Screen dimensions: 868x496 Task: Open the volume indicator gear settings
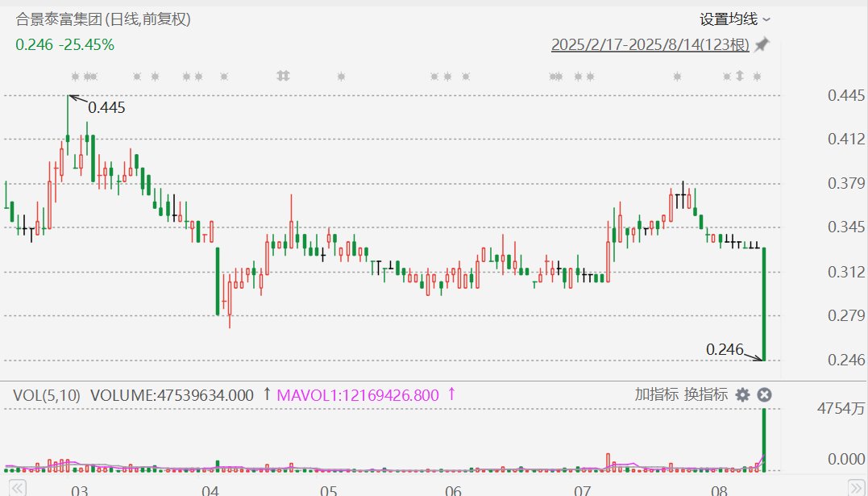pyautogui.click(x=742, y=394)
